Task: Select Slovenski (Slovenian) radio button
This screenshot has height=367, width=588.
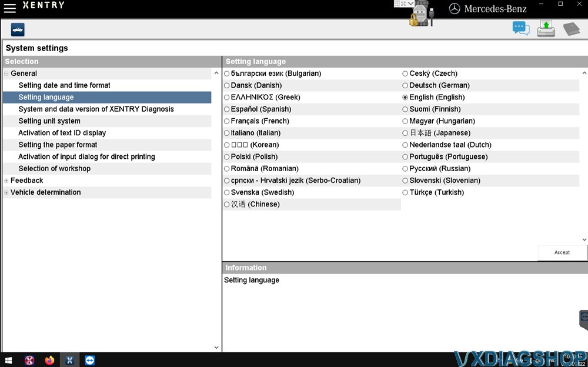Action: [x=405, y=181]
